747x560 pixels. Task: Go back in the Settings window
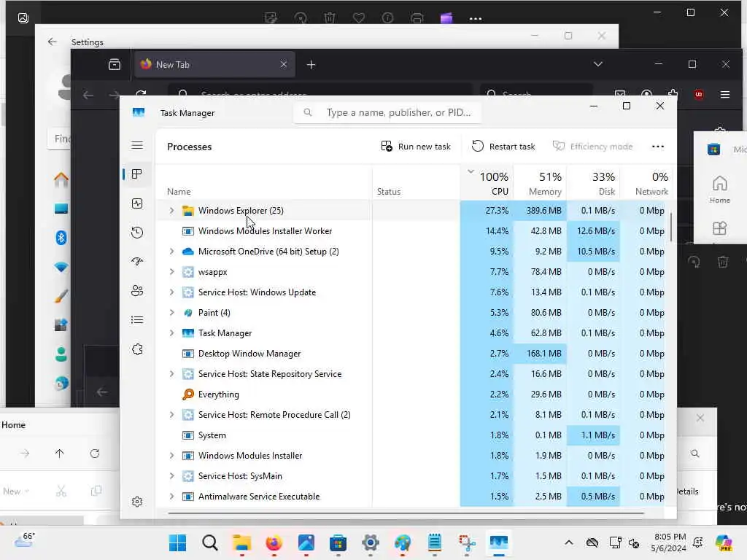coord(53,42)
